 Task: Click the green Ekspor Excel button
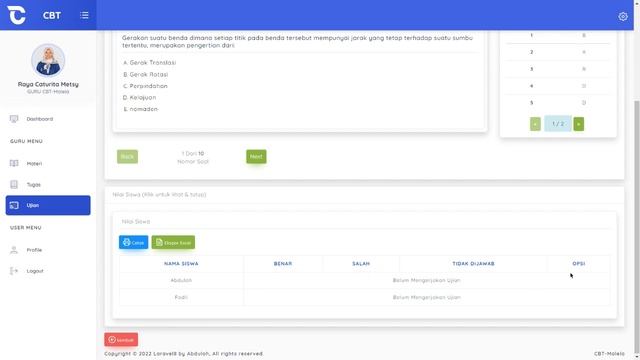point(173,242)
